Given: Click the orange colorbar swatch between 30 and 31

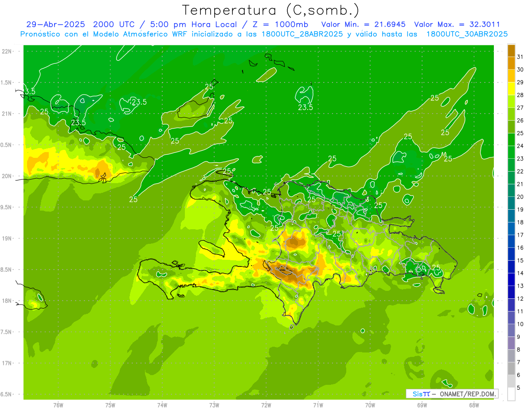Looking at the screenshot, I should point(511,63).
